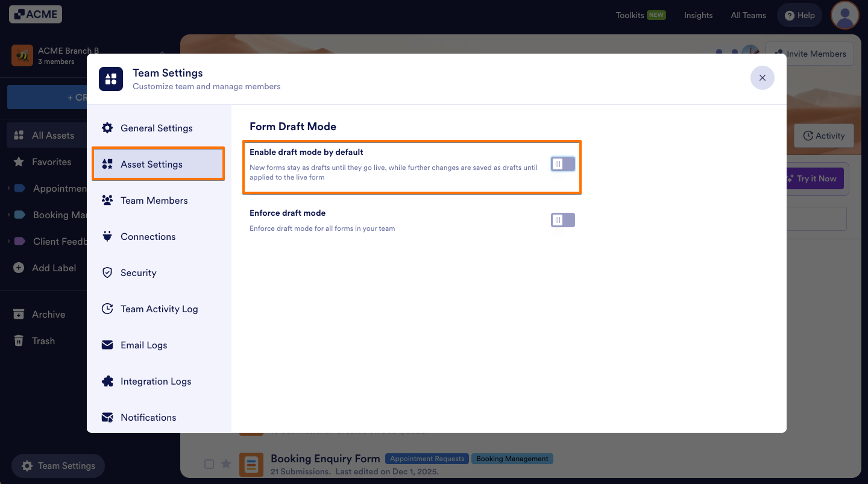
Task: Open the Booking Enquiry Form title
Action: coord(325,459)
